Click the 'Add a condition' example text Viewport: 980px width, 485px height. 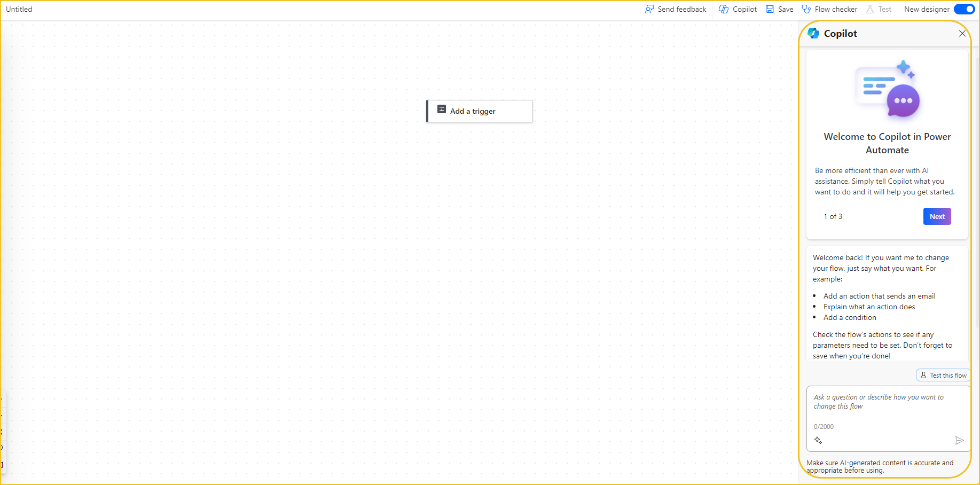coord(850,317)
